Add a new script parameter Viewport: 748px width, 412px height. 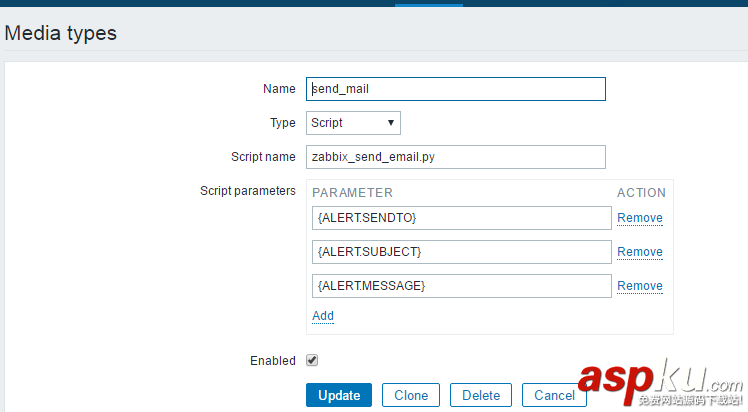[323, 316]
